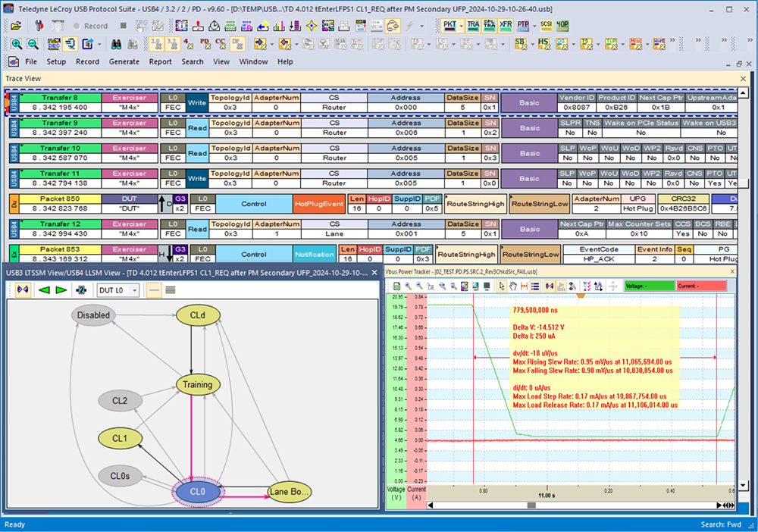Select the Training state node
Screen dimensions: 758x532
click(197, 384)
